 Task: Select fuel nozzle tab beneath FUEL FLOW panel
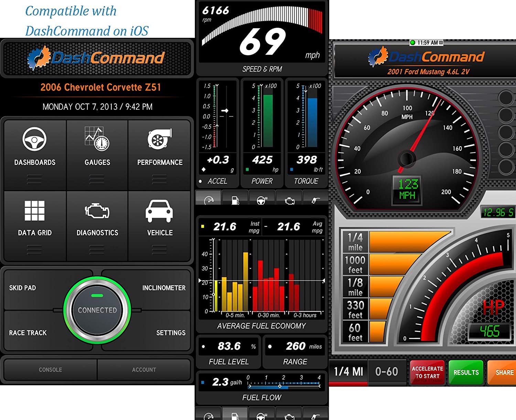[x=315, y=414]
